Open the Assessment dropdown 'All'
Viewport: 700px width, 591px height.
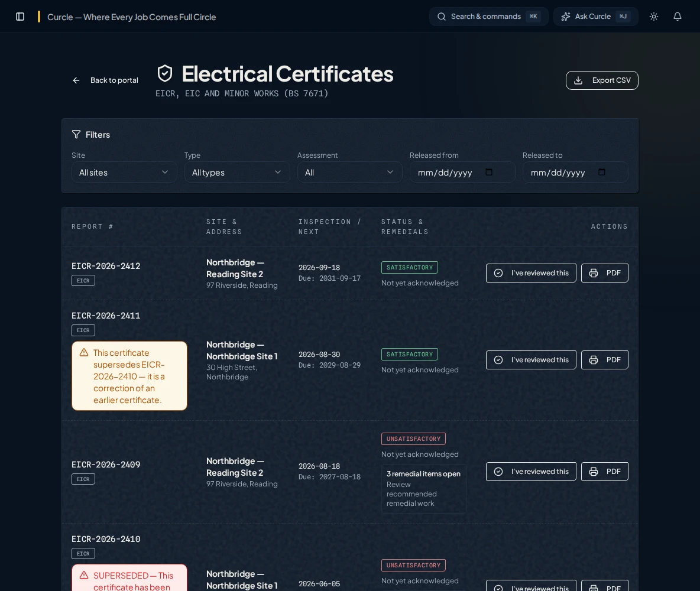click(349, 173)
